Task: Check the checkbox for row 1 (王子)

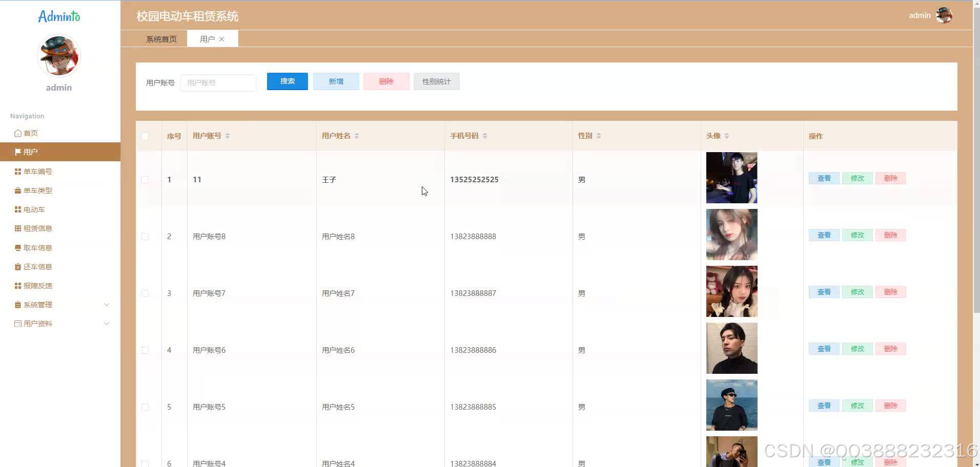Action: [x=145, y=180]
